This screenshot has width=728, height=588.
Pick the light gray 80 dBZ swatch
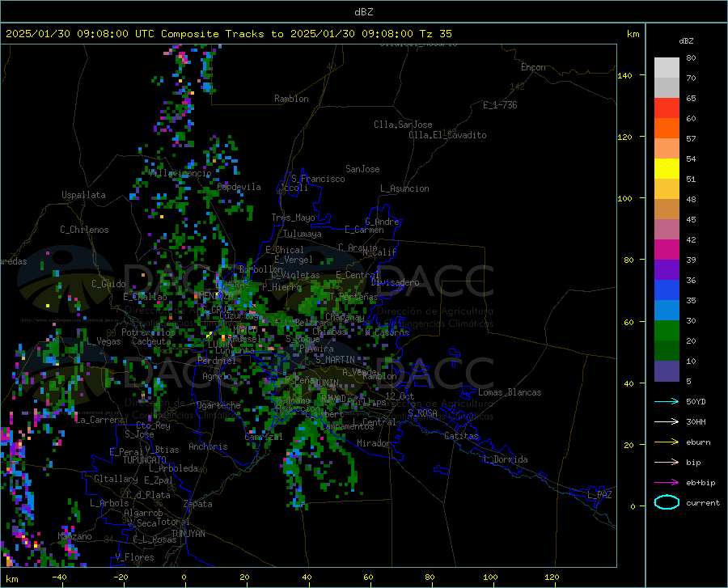pyautogui.click(x=667, y=68)
